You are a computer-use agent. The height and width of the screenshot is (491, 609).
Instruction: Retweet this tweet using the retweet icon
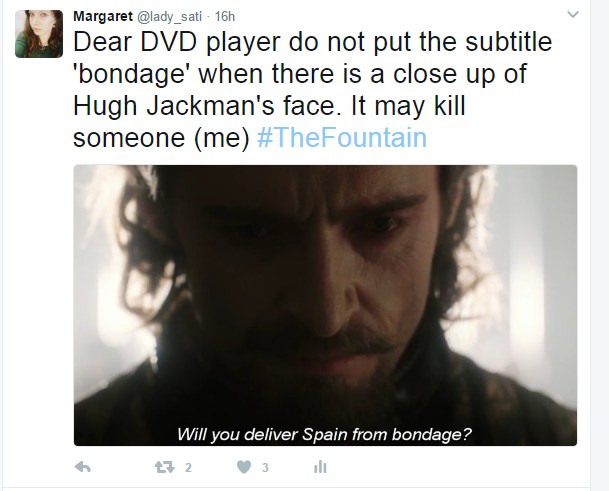164,467
